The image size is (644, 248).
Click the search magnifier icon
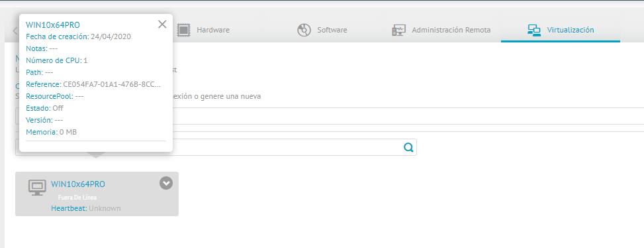408,147
